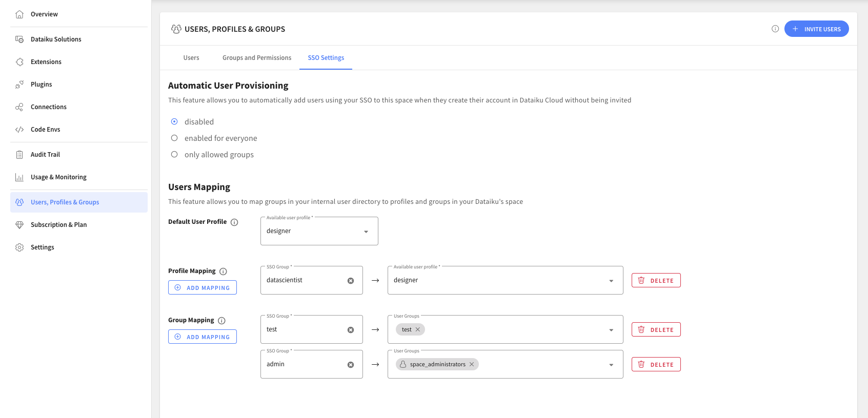This screenshot has height=418, width=868.
Task: Click the Audit Trail document icon
Action: pyautogui.click(x=19, y=155)
